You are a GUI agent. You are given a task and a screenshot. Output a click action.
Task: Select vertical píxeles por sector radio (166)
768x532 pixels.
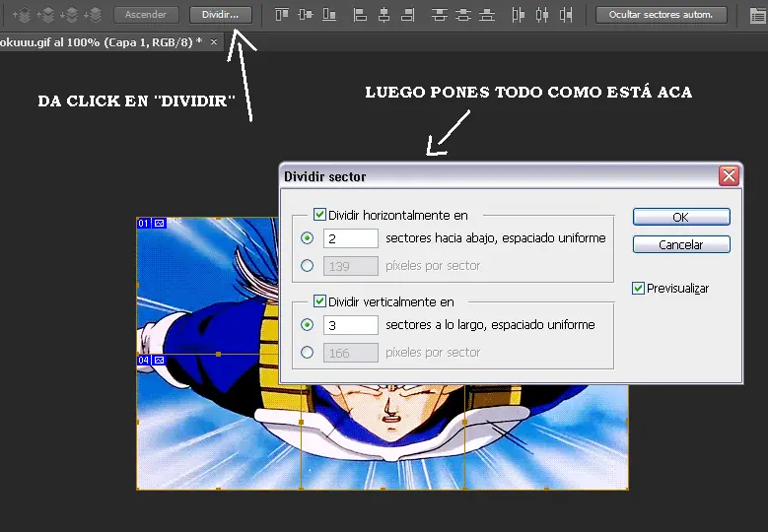(x=308, y=352)
